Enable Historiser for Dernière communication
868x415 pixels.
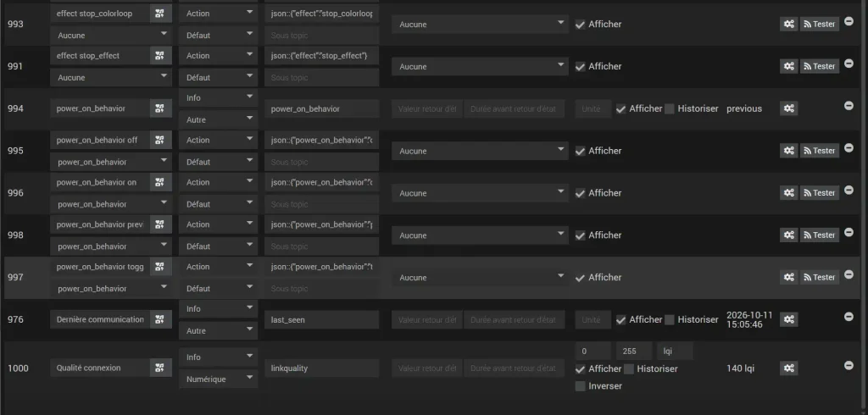(x=670, y=320)
